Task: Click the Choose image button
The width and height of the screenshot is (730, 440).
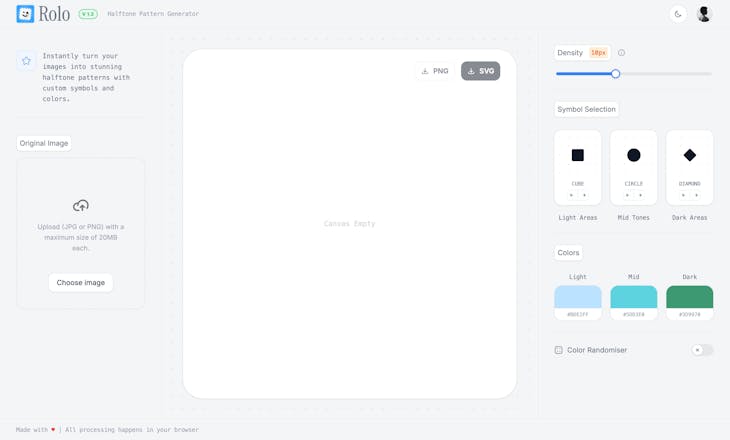Action: (x=81, y=283)
